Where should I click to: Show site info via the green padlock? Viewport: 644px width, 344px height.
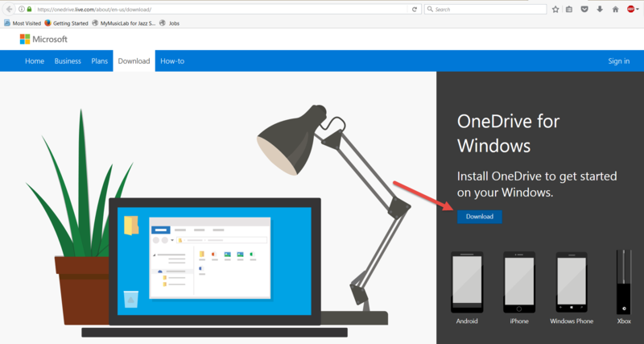click(28, 9)
